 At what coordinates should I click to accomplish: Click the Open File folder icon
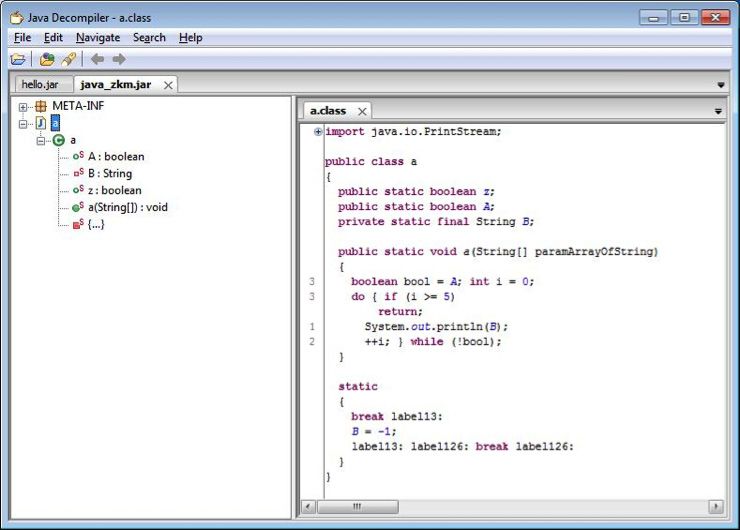(x=17, y=59)
